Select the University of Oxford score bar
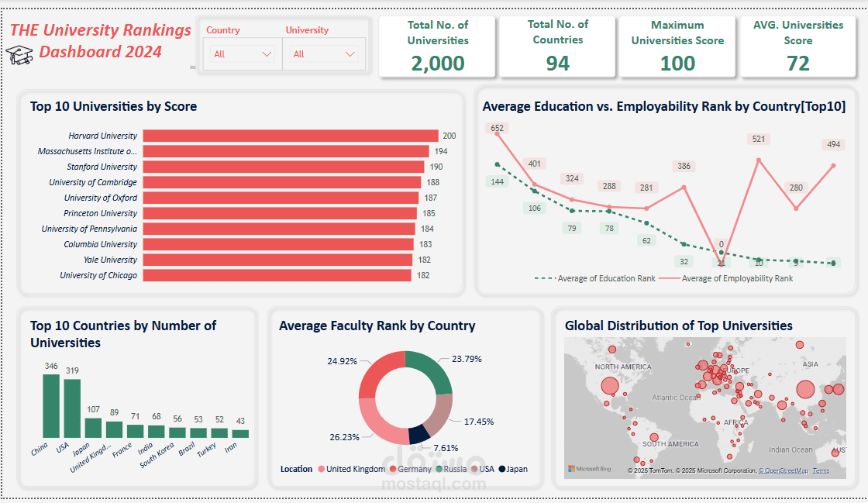The image size is (868, 503). point(281,198)
